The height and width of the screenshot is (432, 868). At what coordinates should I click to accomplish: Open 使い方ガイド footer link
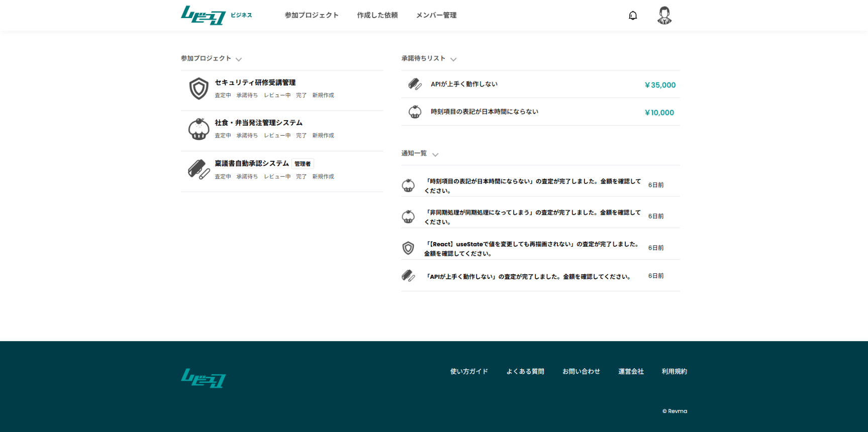(469, 371)
